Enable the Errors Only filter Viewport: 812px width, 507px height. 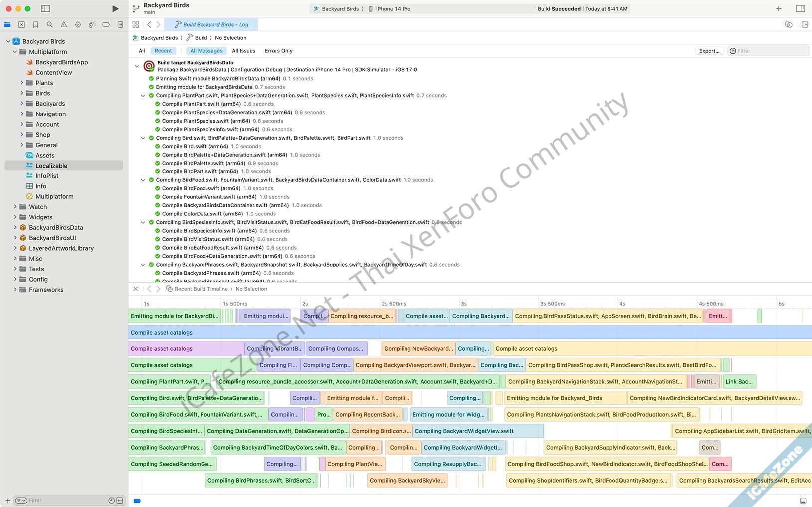coord(278,51)
